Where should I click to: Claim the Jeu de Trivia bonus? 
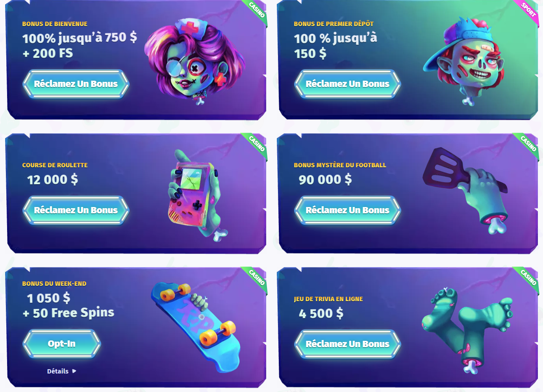click(348, 344)
